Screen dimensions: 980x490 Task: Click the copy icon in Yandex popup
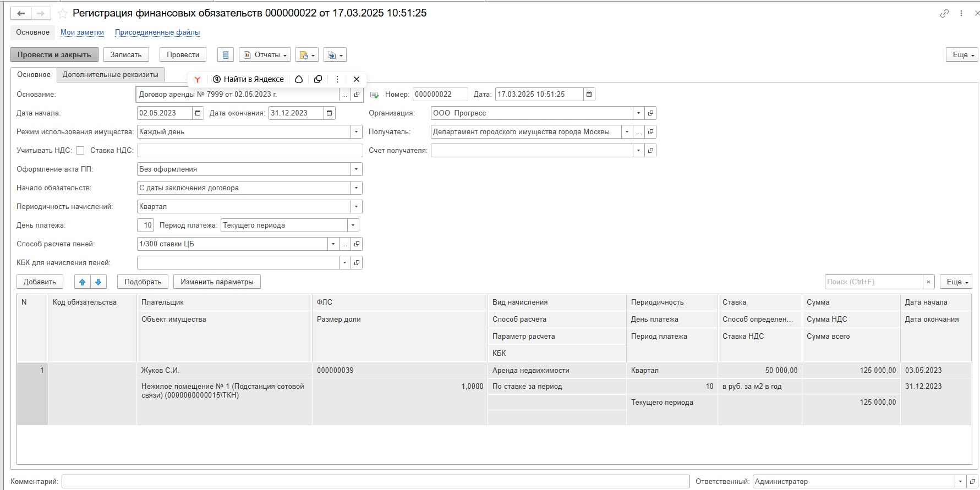pos(318,79)
